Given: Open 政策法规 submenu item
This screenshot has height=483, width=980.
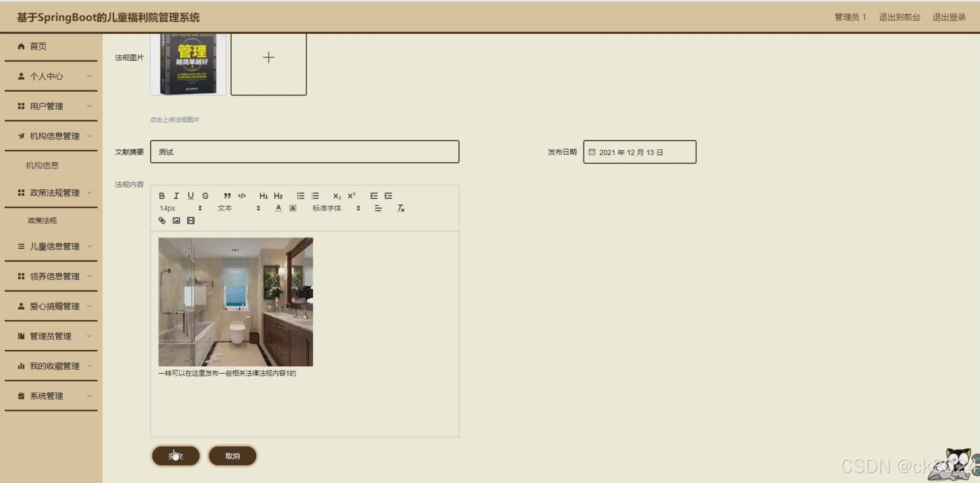Looking at the screenshot, I should 42,220.
